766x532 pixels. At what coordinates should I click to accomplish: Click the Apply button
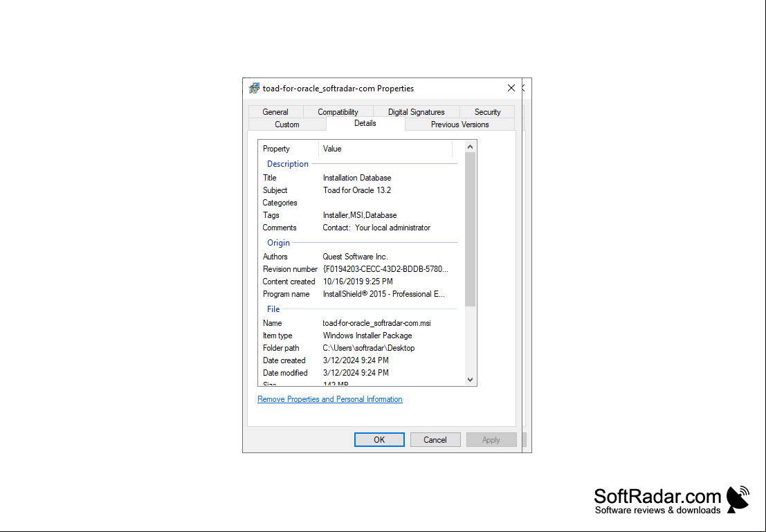click(491, 440)
